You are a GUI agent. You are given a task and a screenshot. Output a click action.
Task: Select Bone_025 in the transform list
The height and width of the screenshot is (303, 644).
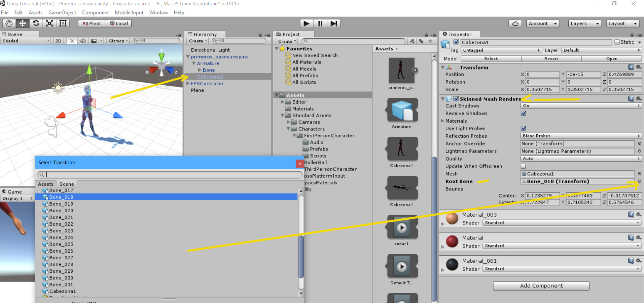[x=61, y=244]
